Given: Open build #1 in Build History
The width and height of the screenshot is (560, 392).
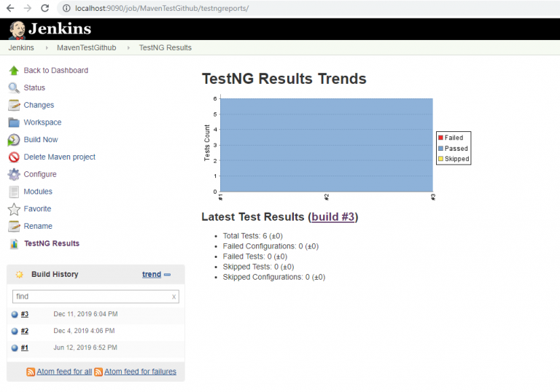Looking at the screenshot, I should click(25, 348).
